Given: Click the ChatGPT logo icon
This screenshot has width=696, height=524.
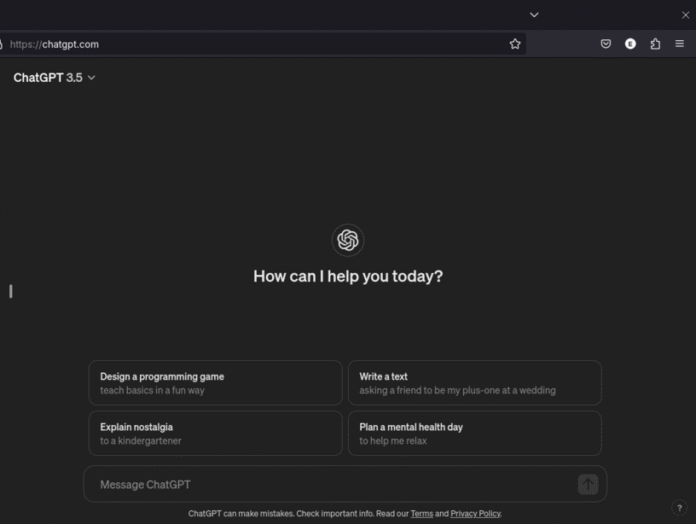Looking at the screenshot, I should tap(348, 240).
